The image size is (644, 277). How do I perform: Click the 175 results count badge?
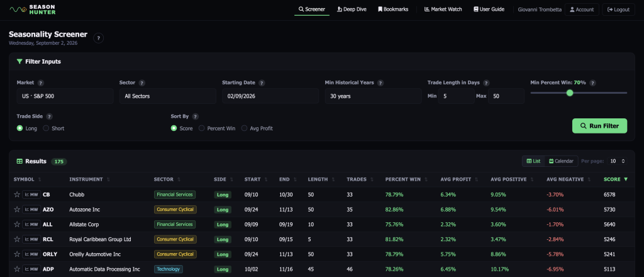[58, 162]
